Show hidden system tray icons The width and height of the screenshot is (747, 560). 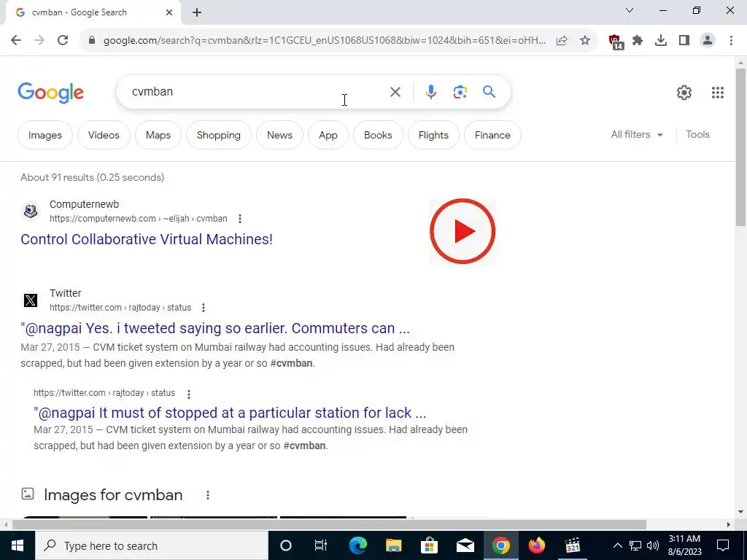[617, 545]
